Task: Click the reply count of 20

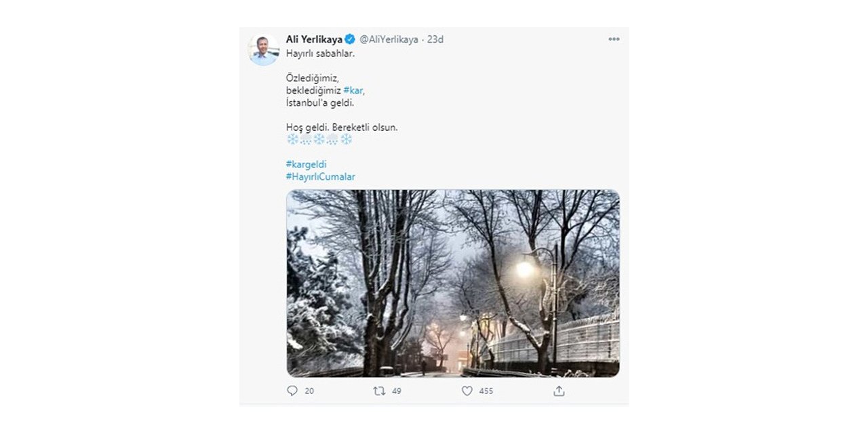Action: (309, 391)
